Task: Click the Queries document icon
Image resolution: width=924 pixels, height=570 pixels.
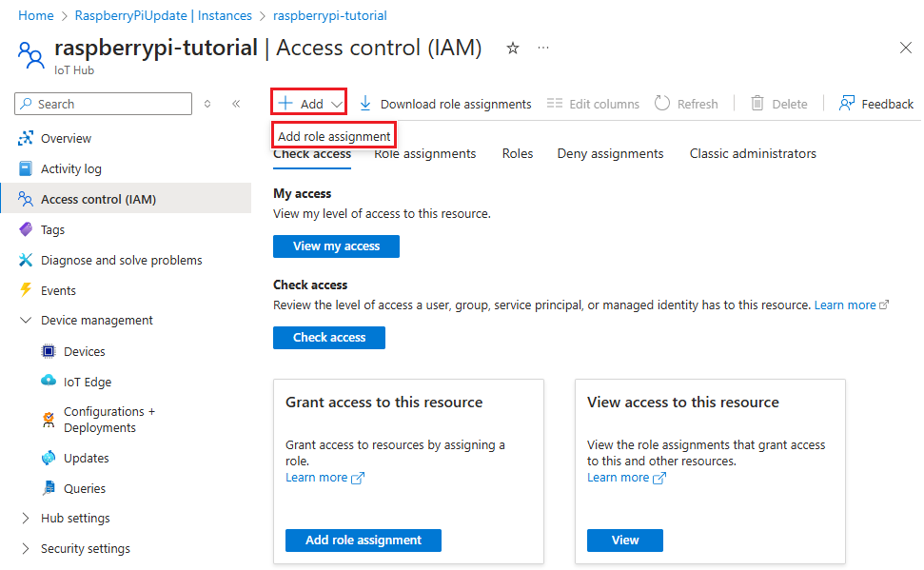Action: [x=49, y=488]
